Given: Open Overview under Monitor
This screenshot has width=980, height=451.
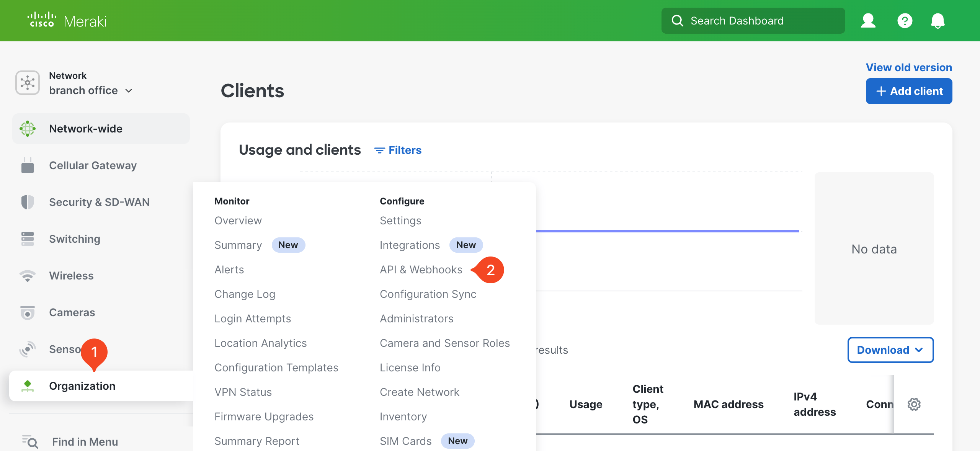Looking at the screenshot, I should pos(238,221).
